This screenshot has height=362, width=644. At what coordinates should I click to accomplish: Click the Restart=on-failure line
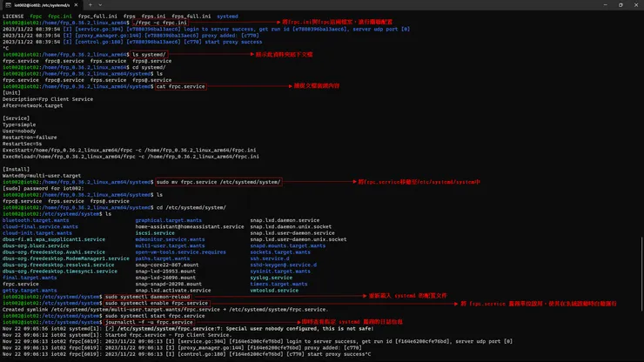pyautogui.click(x=30, y=137)
